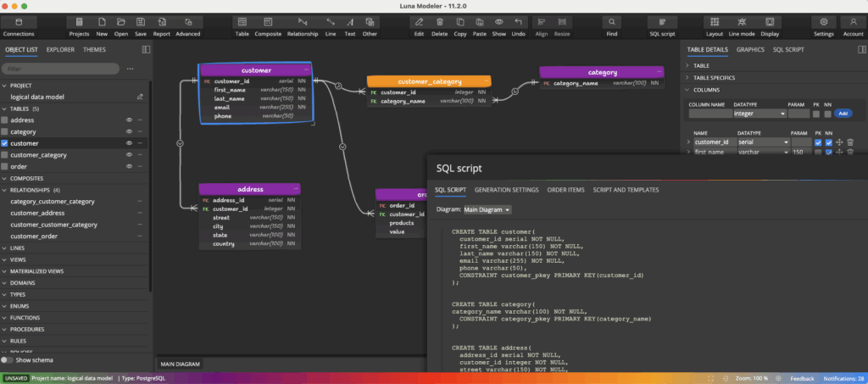Viewport: 868px width, 384px height.
Task: Uncheck the customer table checkbox
Action: pyautogui.click(x=4, y=143)
